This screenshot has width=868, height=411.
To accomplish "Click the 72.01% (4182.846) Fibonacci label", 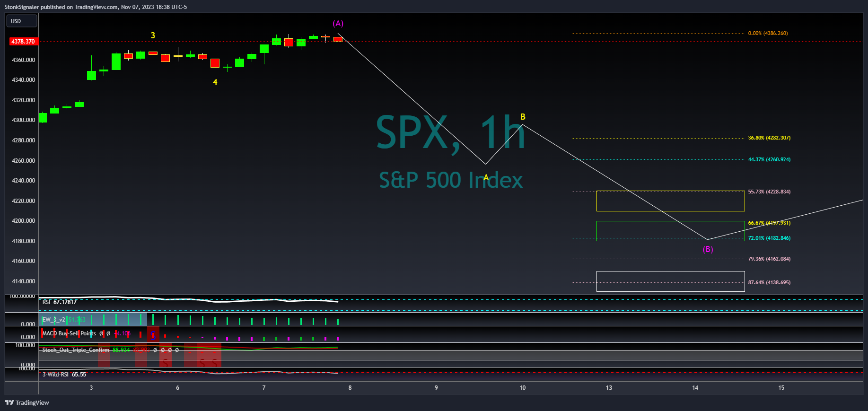I will click(769, 238).
